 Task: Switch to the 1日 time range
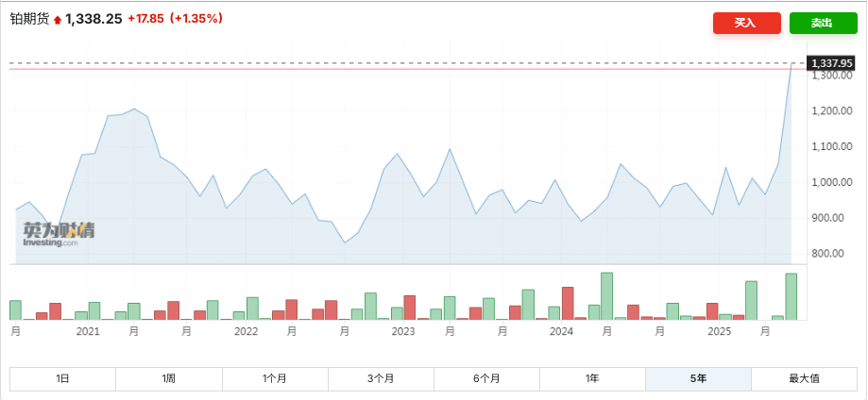[x=62, y=378]
